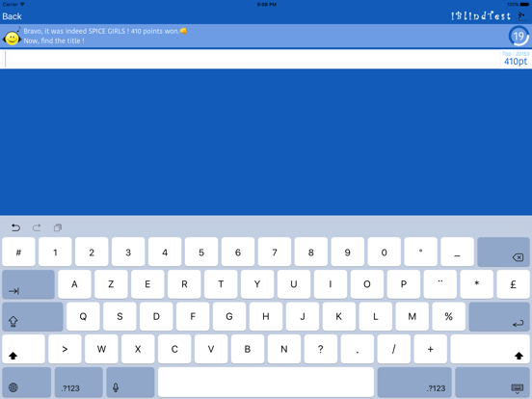Viewport: 532px width, 399px height.
Task: Toggle the caps lock key
Action: 33,316
